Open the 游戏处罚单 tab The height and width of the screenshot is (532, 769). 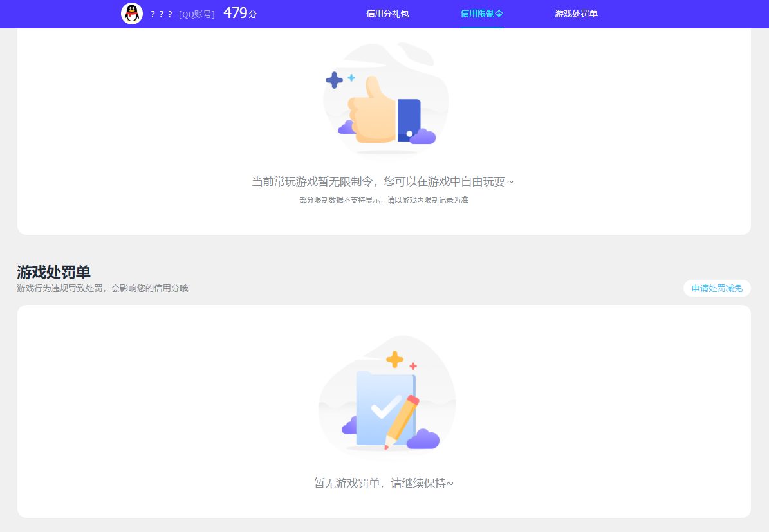576,13
